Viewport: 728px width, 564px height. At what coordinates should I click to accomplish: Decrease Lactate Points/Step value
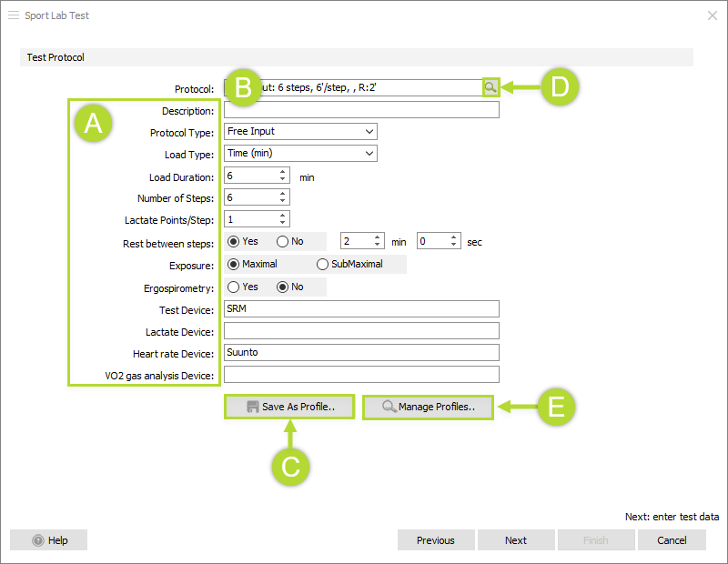[x=282, y=223]
